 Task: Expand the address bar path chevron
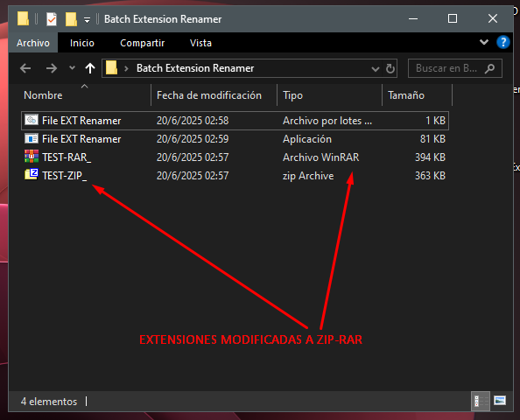(126, 68)
